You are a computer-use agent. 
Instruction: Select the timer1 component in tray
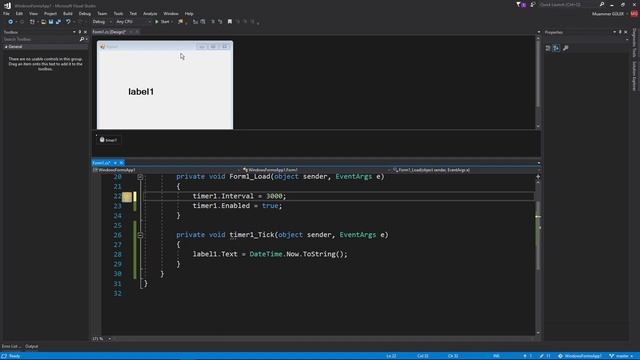[109, 140]
